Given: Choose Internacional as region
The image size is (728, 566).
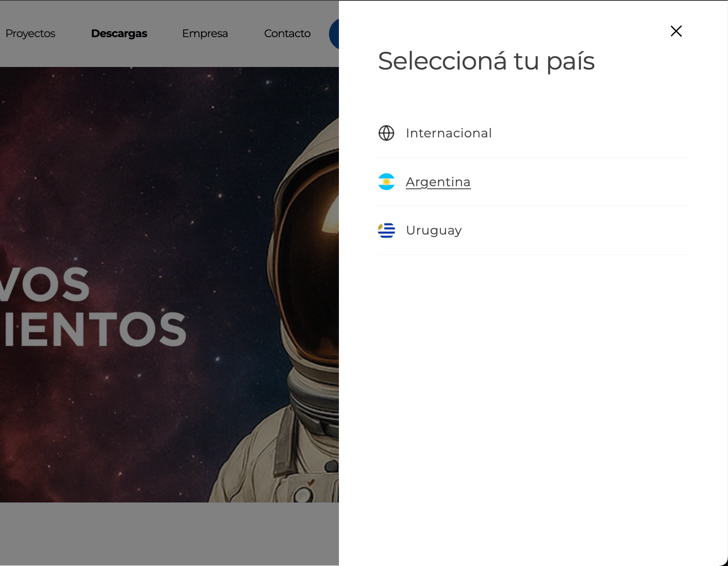Looking at the screenshot, I should click(449, 133).
